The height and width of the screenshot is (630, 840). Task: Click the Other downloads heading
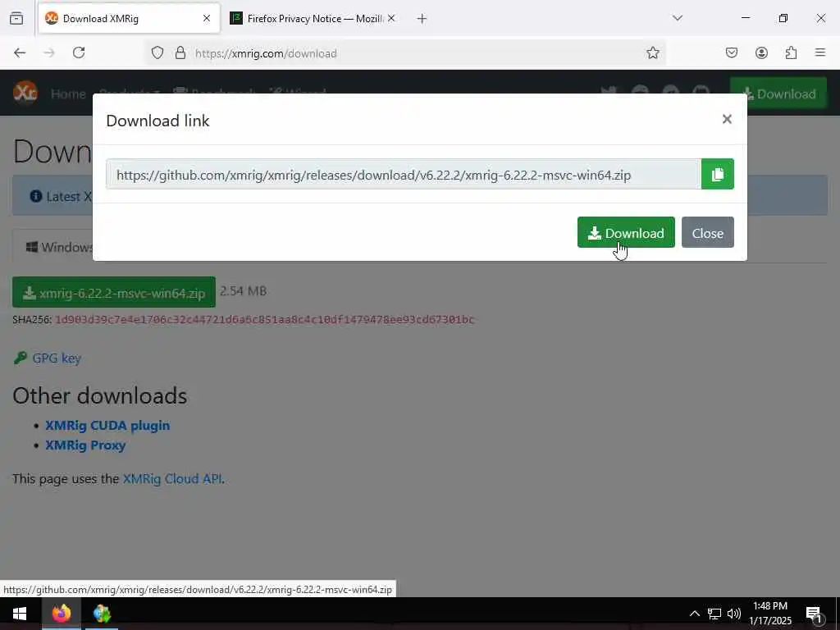tap(99, 396)
